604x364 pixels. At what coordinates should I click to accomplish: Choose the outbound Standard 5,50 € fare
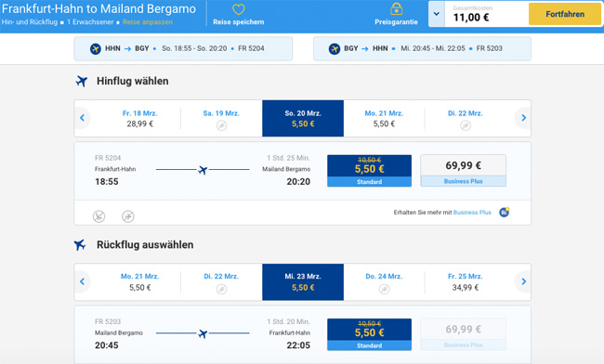pos(370,171)
